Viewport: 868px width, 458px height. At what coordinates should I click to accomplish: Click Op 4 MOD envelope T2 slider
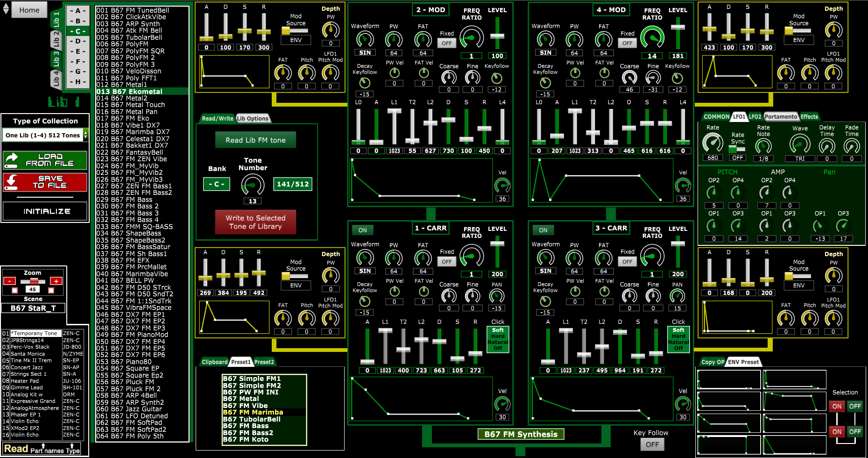(x=593, y=126)
